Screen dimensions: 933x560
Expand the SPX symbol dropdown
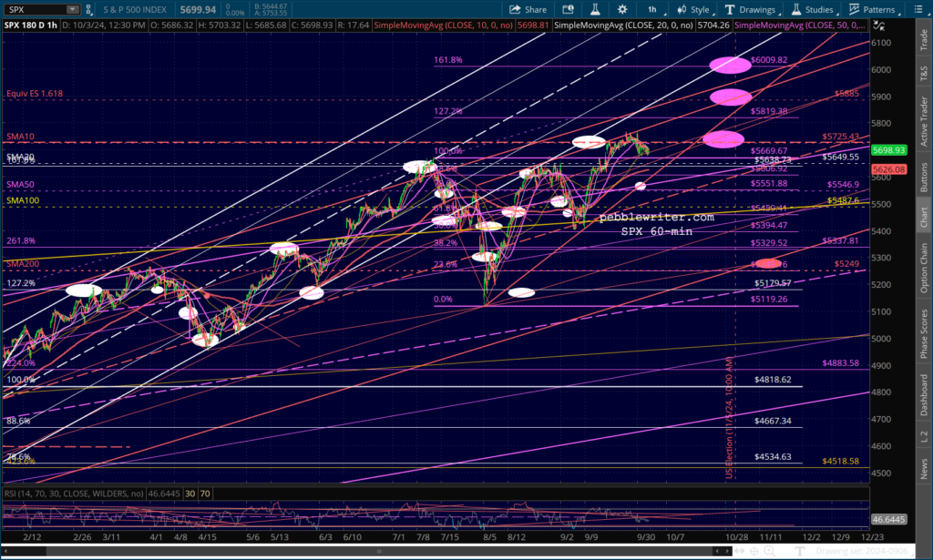73,9
